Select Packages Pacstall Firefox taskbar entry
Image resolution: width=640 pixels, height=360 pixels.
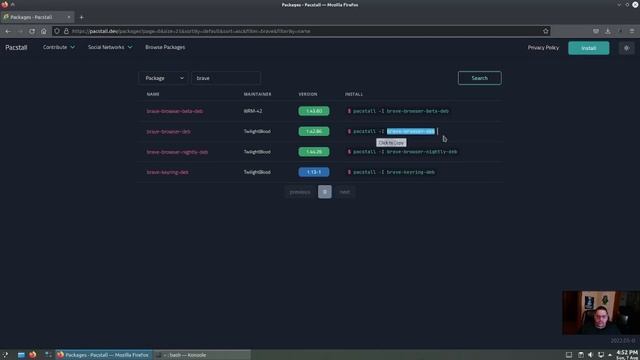click(x=104, y=355)
